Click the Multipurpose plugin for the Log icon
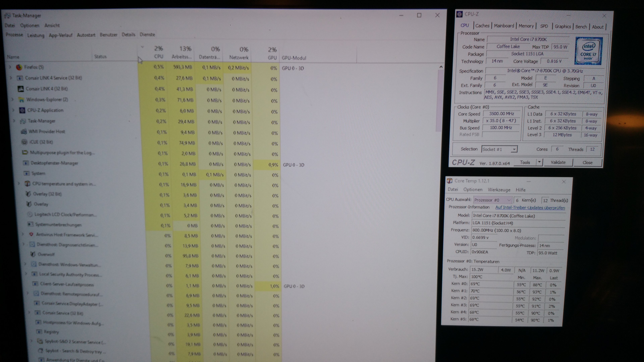Screen dimensions: 644x362 pyautogui.click(x=25, y=152)
